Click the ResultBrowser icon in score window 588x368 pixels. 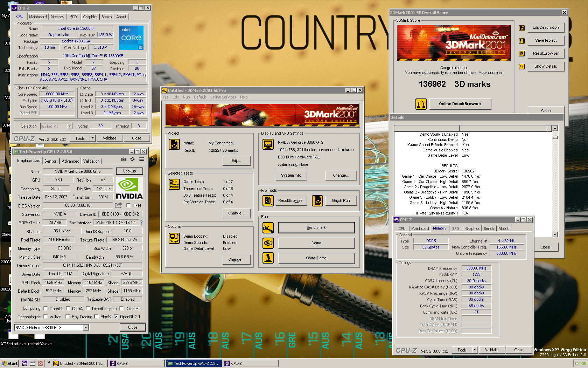[522, 54]
